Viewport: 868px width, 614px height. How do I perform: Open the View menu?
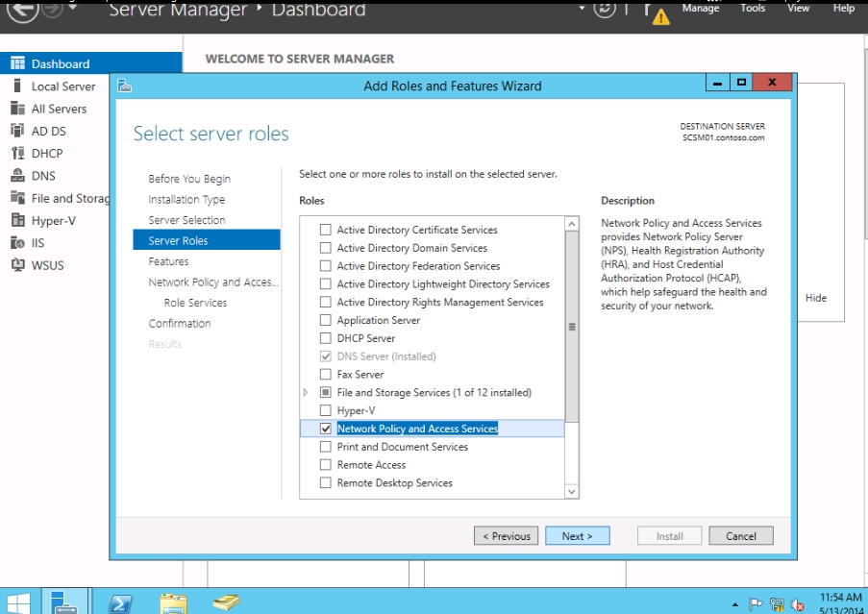click(798, 8)
